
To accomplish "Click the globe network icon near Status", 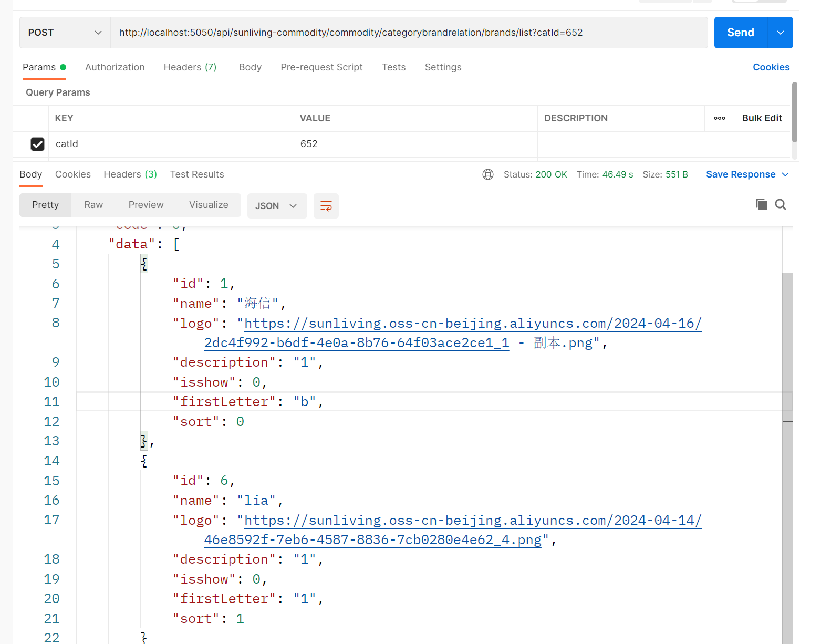I will tap(488, 174).
